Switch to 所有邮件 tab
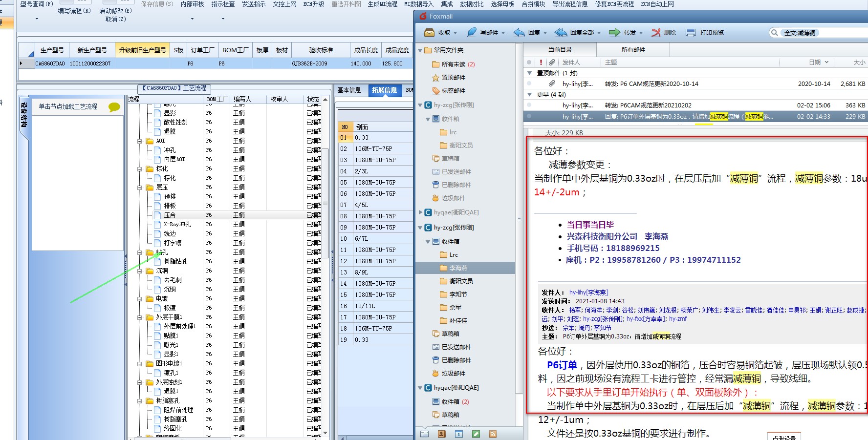The image size is (868, 440). pos(633,50)
